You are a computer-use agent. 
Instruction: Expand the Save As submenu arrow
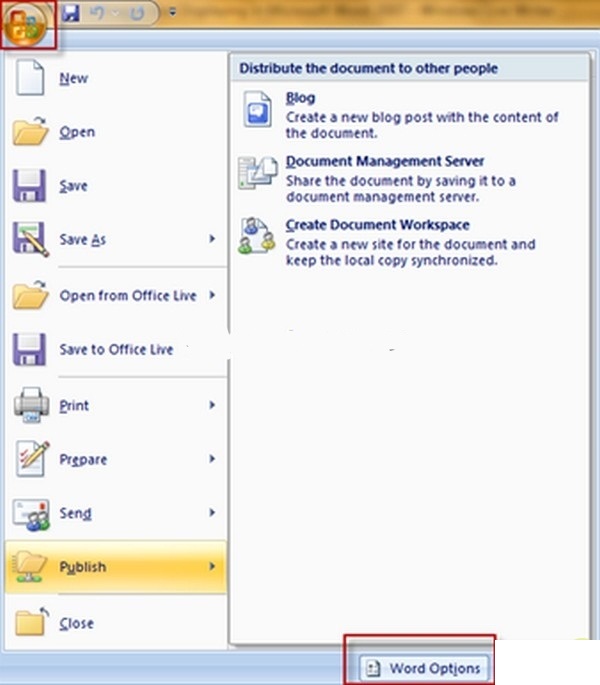coord(212,239)
